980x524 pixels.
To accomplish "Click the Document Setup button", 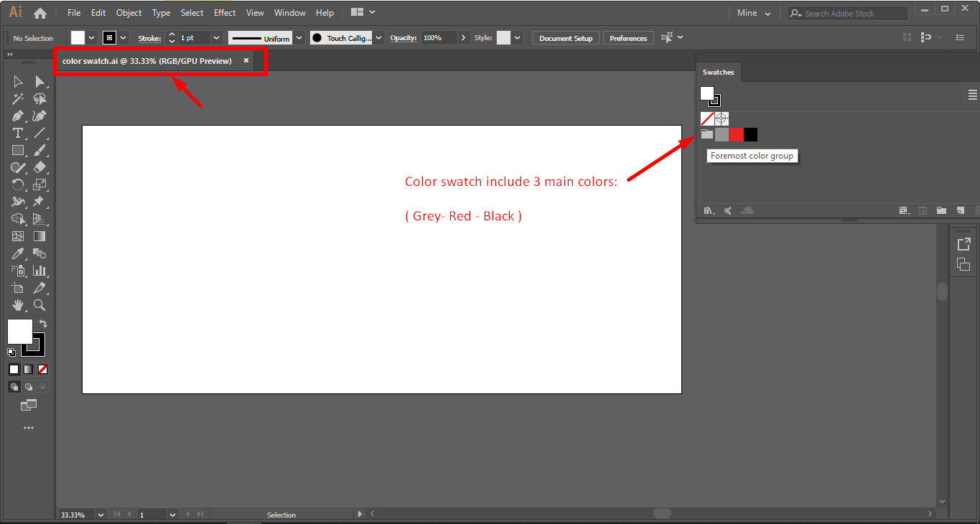I will tap(566, 38).
